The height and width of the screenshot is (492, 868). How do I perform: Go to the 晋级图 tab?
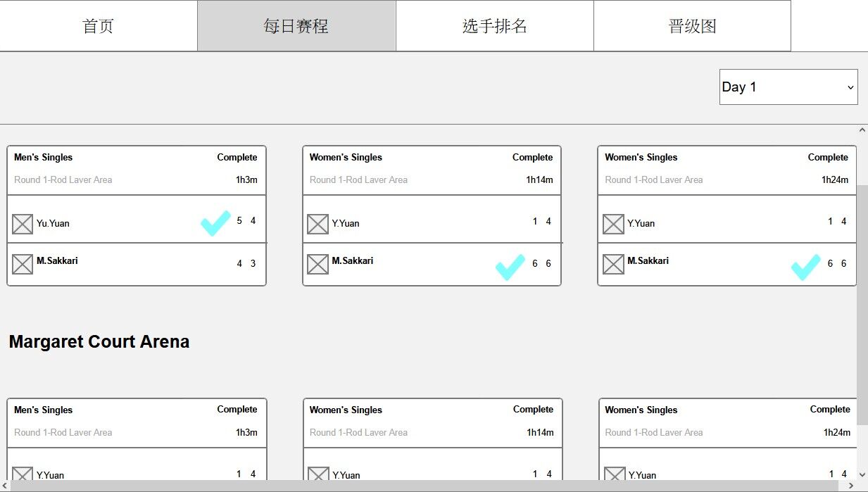693,26
